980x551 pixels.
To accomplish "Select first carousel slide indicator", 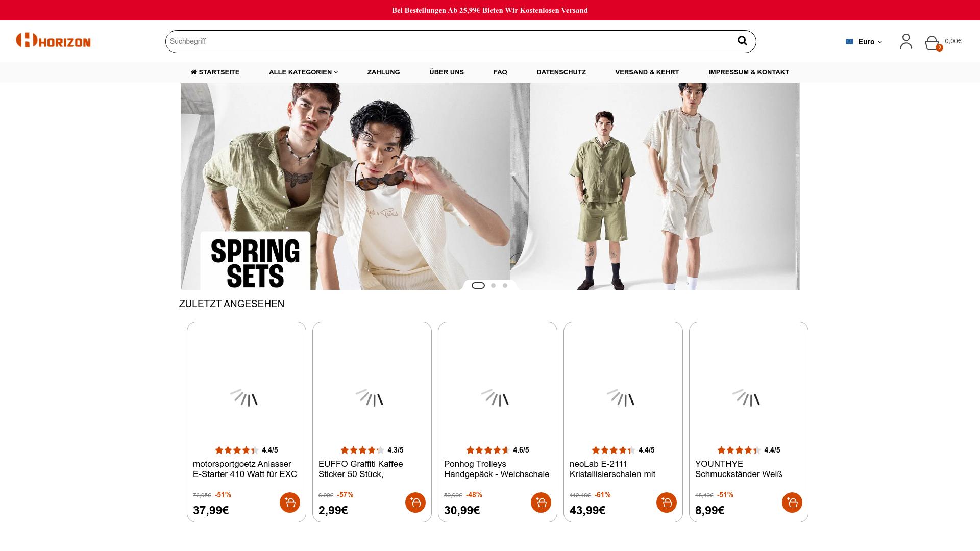I will click(x=478, y=285).
